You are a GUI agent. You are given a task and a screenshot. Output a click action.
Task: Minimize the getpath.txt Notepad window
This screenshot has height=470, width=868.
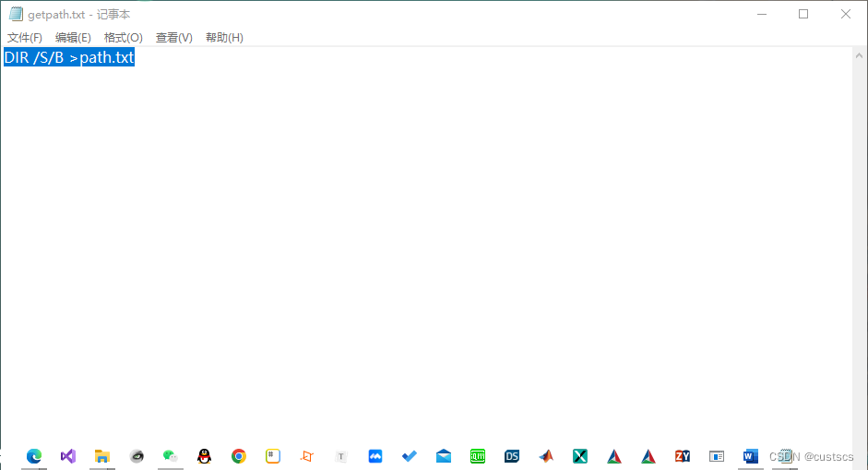coord(762,14)
